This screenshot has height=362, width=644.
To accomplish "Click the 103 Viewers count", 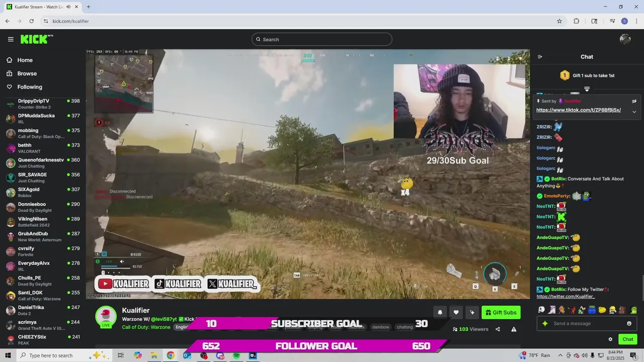I will (x=470, y=329).
